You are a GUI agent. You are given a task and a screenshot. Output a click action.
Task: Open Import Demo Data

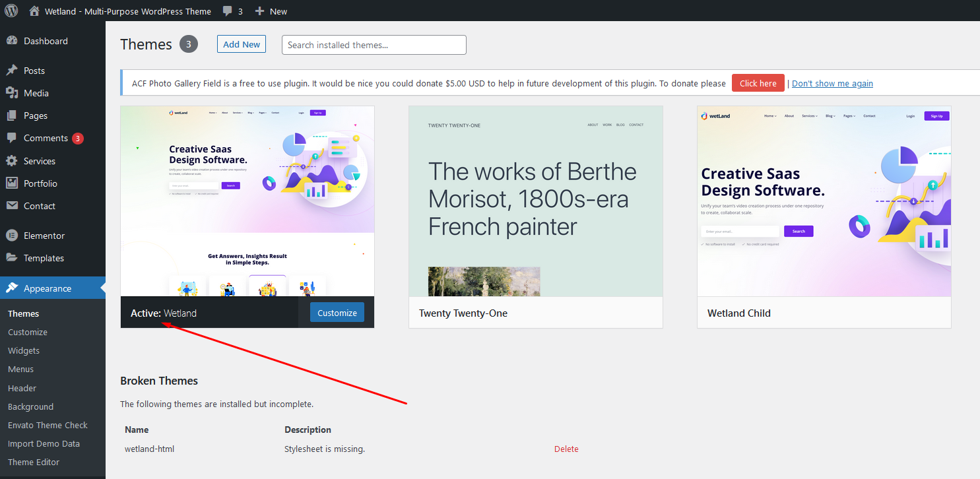tap(44, 443)
